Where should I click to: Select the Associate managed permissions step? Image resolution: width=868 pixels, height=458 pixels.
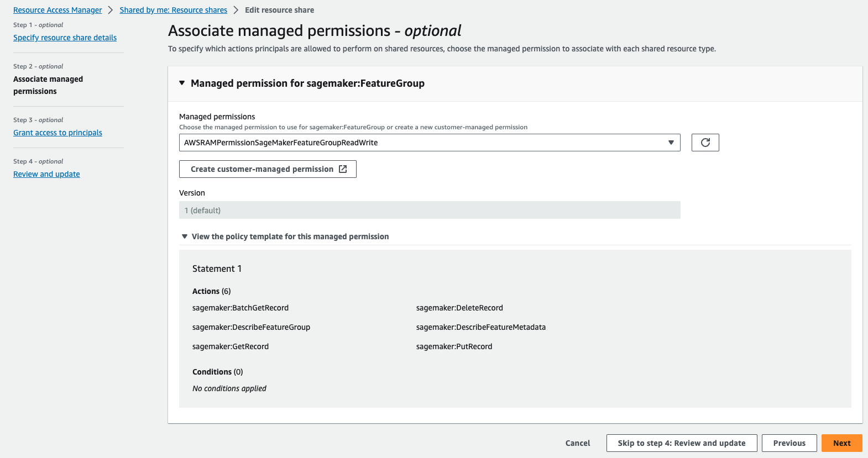click(x=48, y=85)
